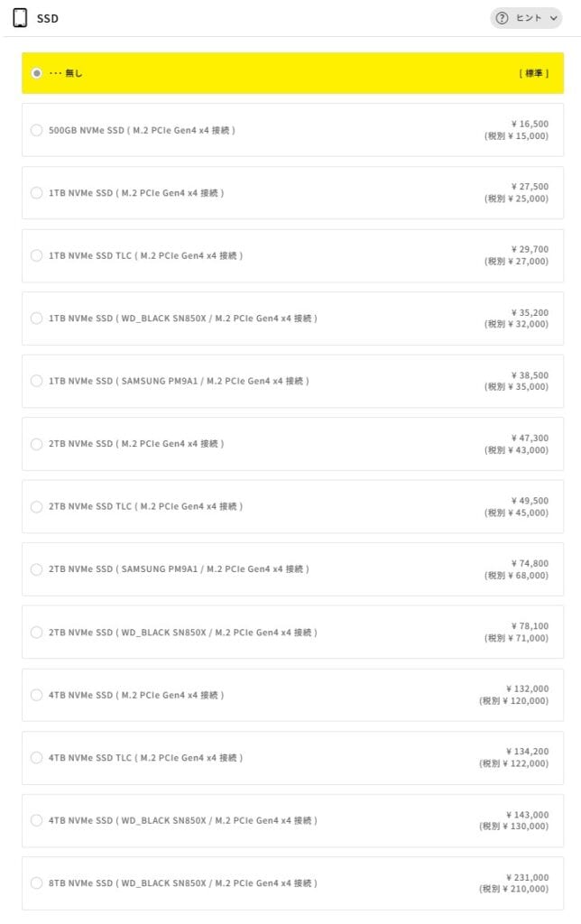Pick 2TB SAMSUNG PM9A1 SSD option

tap(36, 569)
